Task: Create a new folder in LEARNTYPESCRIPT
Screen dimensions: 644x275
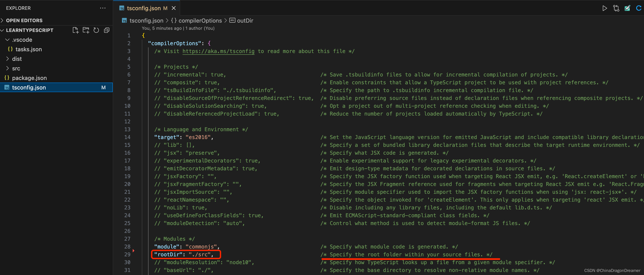Action: [x=86, y=30]
